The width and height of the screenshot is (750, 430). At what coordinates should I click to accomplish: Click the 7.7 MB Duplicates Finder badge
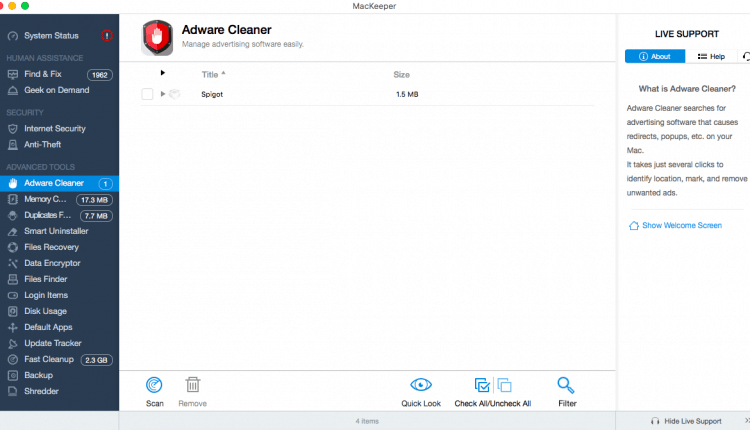tap(96, 216)
